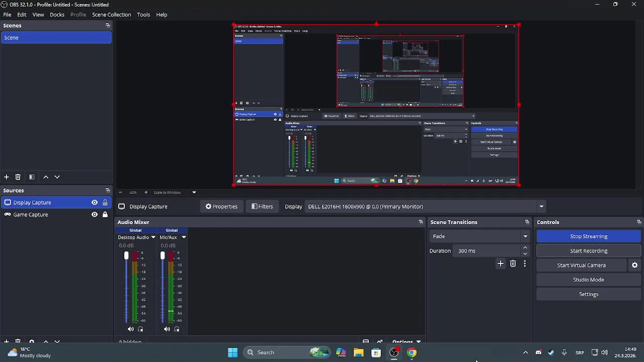Float the Audio Mixer dock

coord(421,222)
